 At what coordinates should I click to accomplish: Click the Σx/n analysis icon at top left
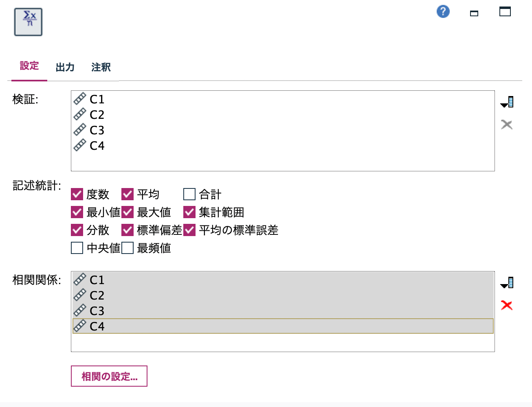point(28,22)
